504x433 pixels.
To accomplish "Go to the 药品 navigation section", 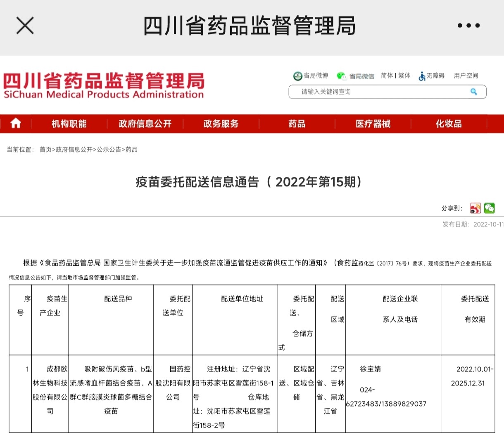I will (297, 124).
